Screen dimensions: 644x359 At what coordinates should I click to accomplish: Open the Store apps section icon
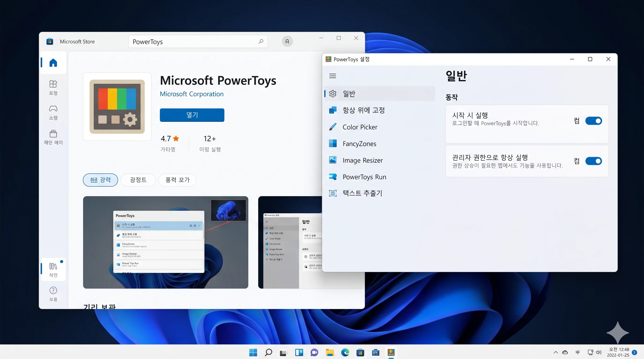pyautogui.click(x=53, y=87)
